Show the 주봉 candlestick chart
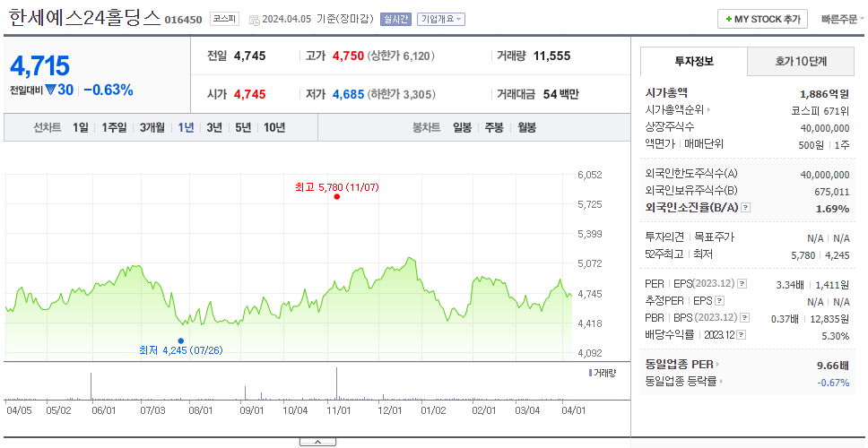The height and width of the screenshot is (448, 868). [494, 128]
